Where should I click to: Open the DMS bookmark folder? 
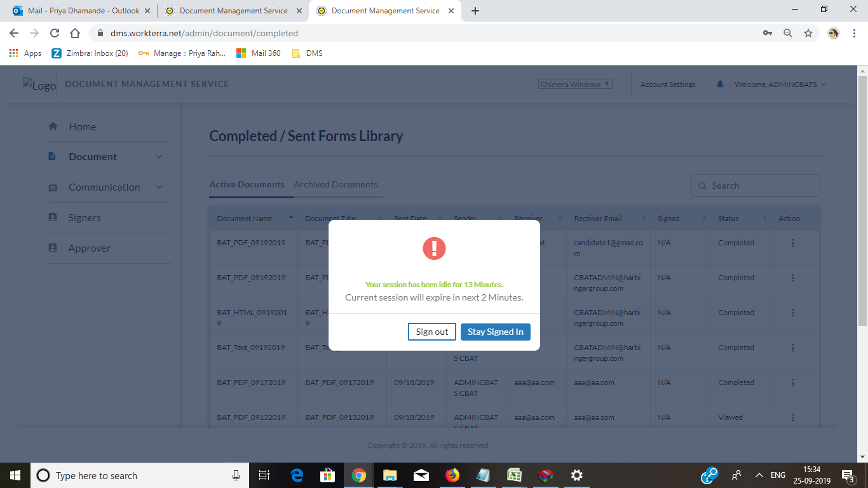[x=308, y=53]
